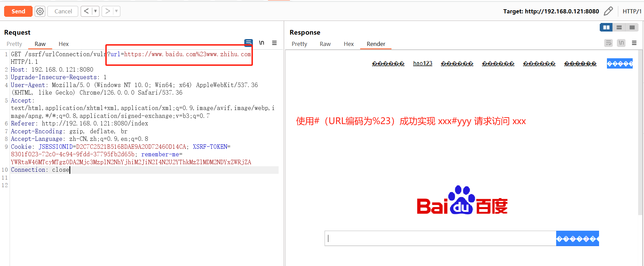
Task: Select the response Render tab
Action: click(x=376, y=44)
